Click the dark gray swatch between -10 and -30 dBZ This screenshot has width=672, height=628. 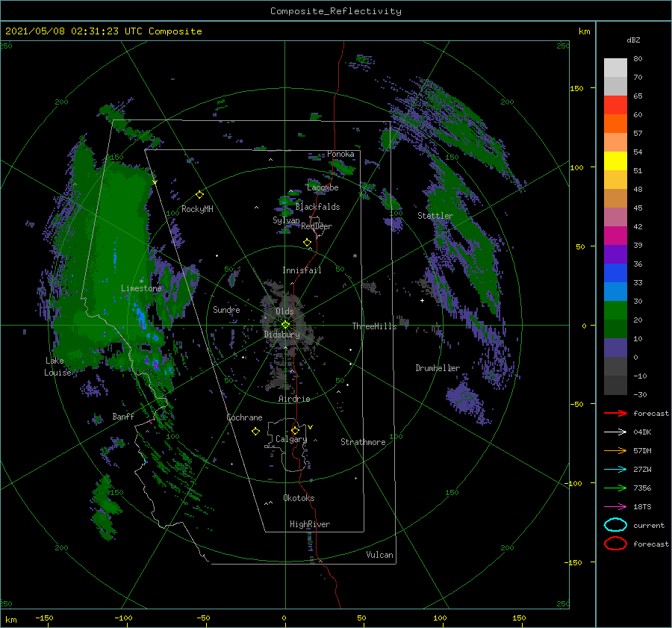(x=615, y=385)
